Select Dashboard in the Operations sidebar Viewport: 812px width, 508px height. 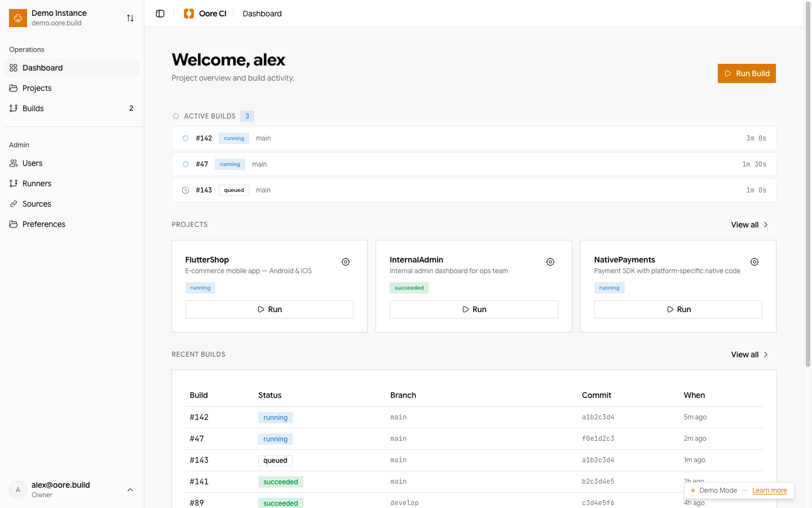point(42,68)
